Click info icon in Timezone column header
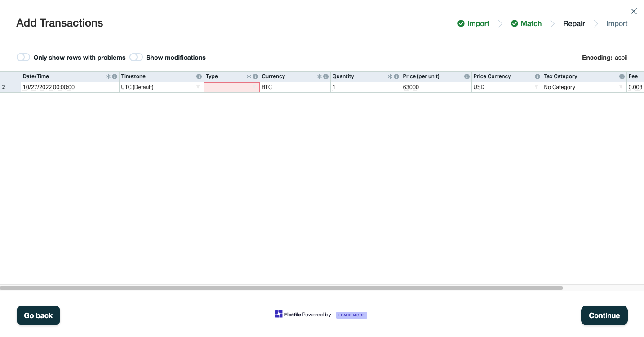The height and width of the screenshot is (337, 644). point(199,76)
